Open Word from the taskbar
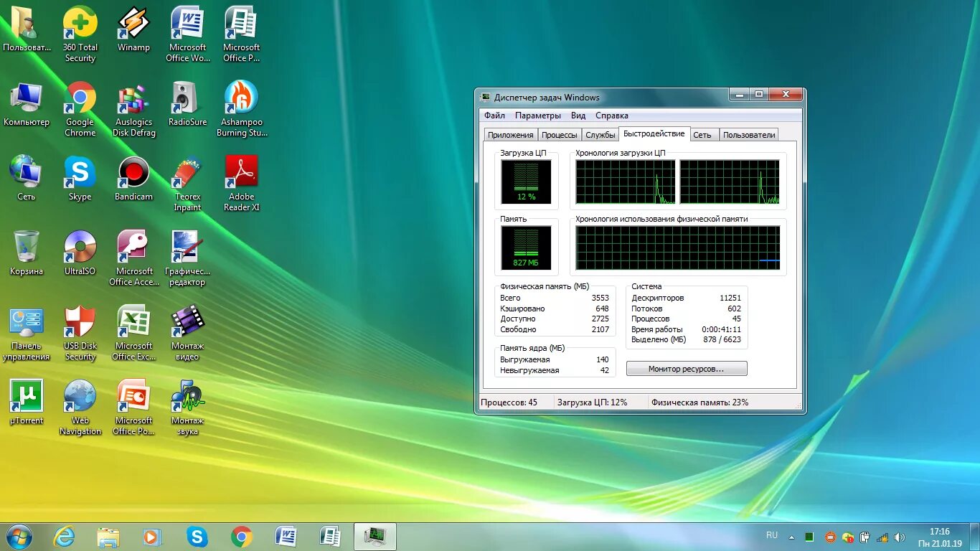The width and height of the screenshot is (980, 551). (x=286, y=536)
